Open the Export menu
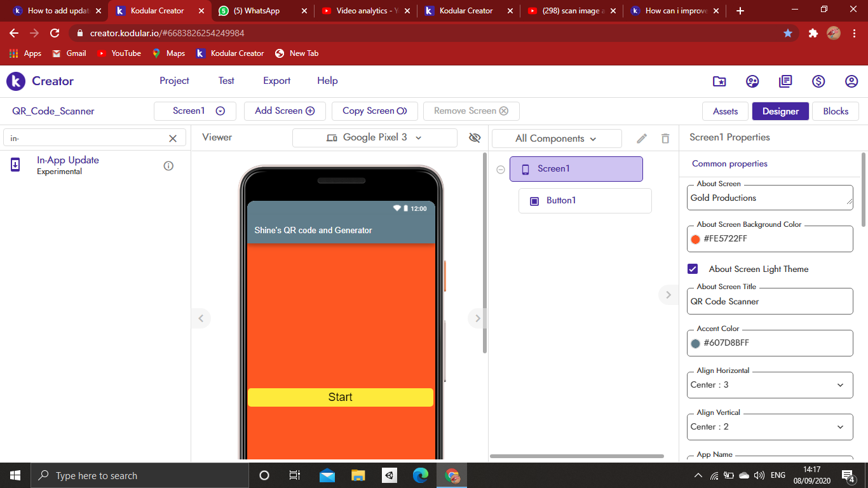The width and height of the screenshot is (868, 488). pos(277,81)
